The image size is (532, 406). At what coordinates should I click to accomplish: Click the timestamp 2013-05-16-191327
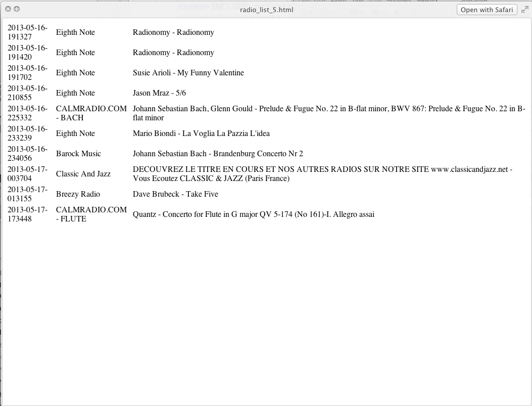pyautogui.click(x=27, y=32)
